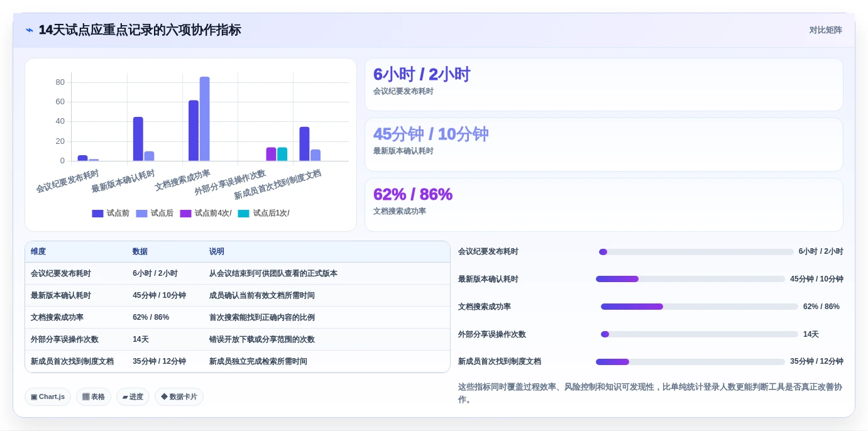Select the table cell 新成员首次找到制度文档
The height and width of the screenshot is (431, 868).
point(72,361)
